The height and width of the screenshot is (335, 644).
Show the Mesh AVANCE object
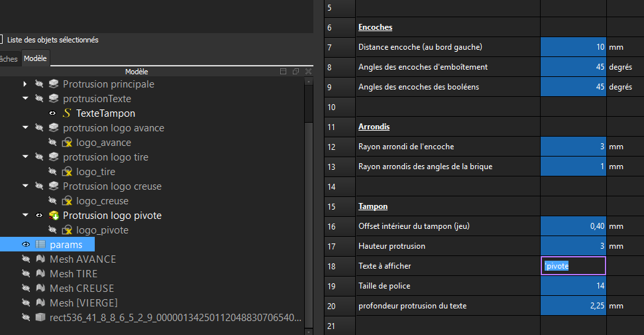[26, 259]
